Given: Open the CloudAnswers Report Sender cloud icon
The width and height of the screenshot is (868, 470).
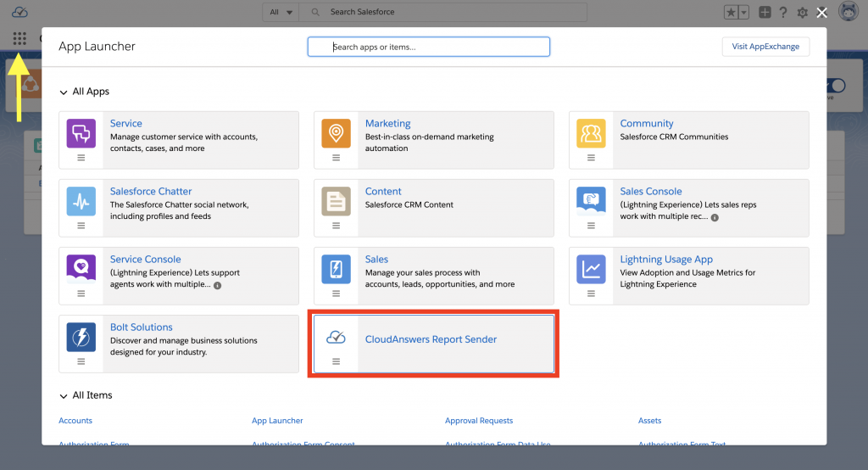Looking at the screenshot, I should (x=336, y=337).
